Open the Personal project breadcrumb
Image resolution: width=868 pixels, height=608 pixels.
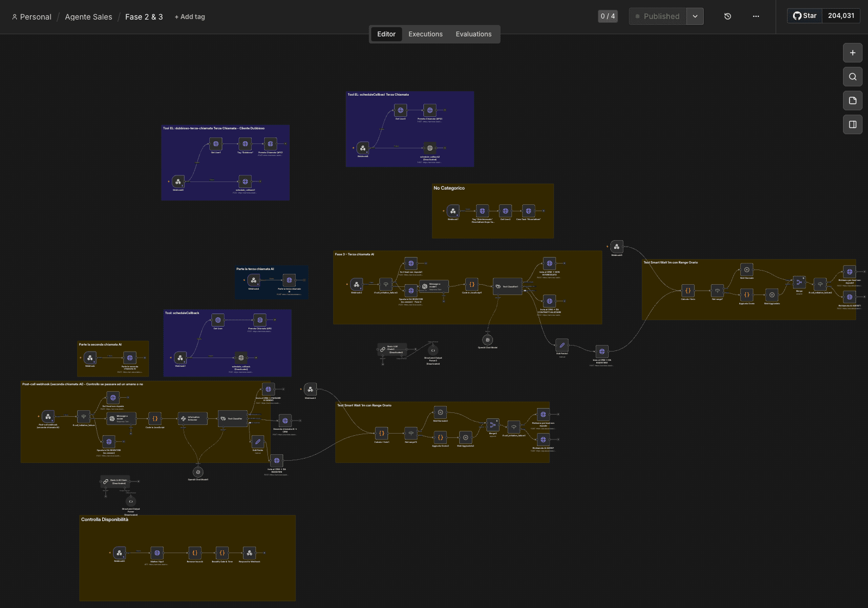click(x=32, y=17)
